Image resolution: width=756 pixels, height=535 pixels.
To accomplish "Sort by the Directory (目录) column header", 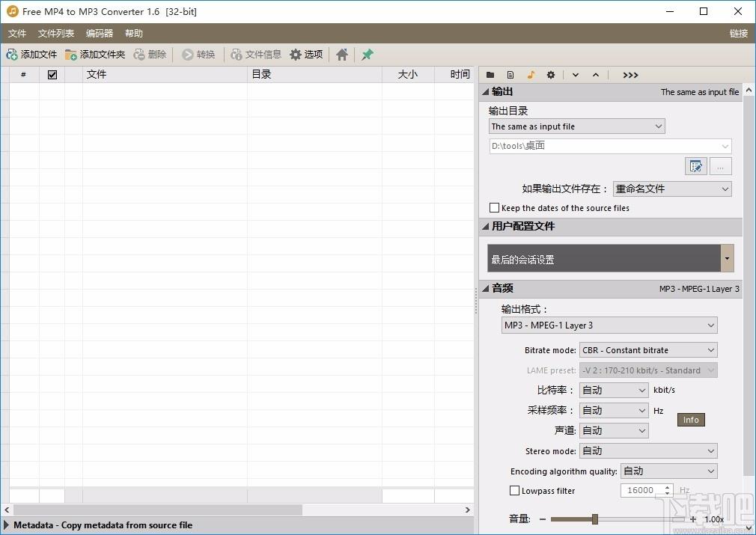I will click(x=314, y=75).
